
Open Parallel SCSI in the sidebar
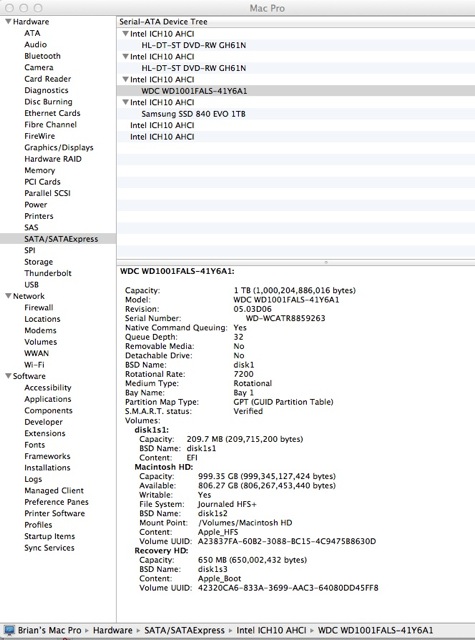tap(47, 193)
